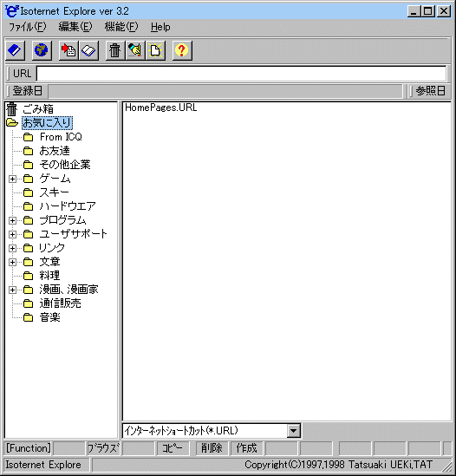The height and width of the screenshot is (476, 456).
Task: Click the red question mark help icon
Action: 182,50
